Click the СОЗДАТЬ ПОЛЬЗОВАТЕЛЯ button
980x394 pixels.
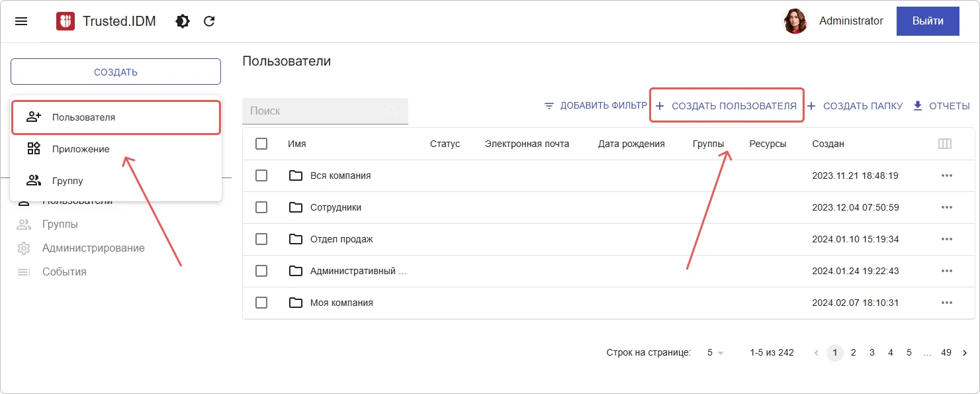tap(726, 105)
